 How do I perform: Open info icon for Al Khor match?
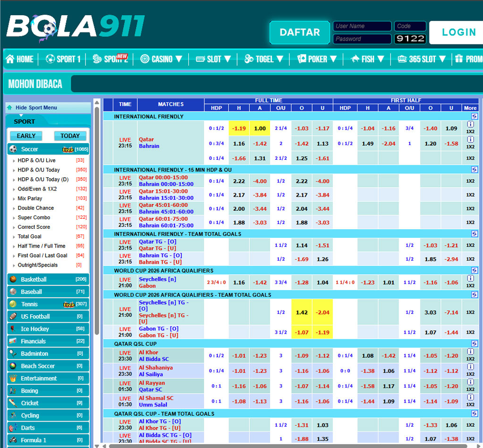coord(470,352)
